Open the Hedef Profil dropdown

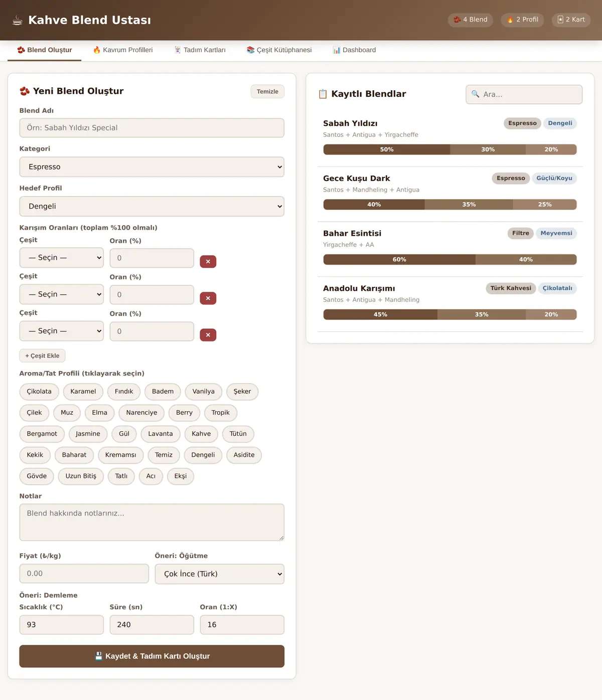point(152,206)
